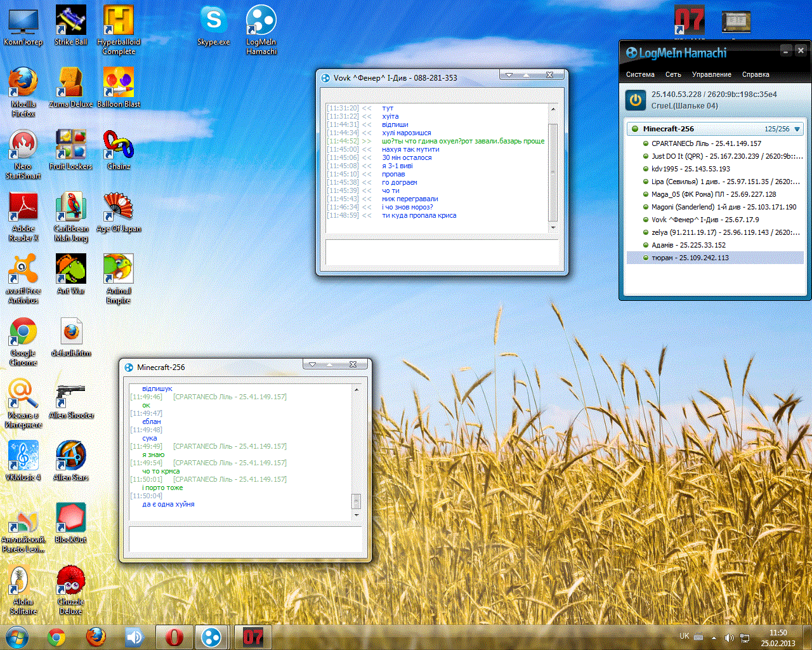The width and height of the screenshot is (812, 650).
Task: Launch Age Of Japan shortcut
Action: (119, 213)
